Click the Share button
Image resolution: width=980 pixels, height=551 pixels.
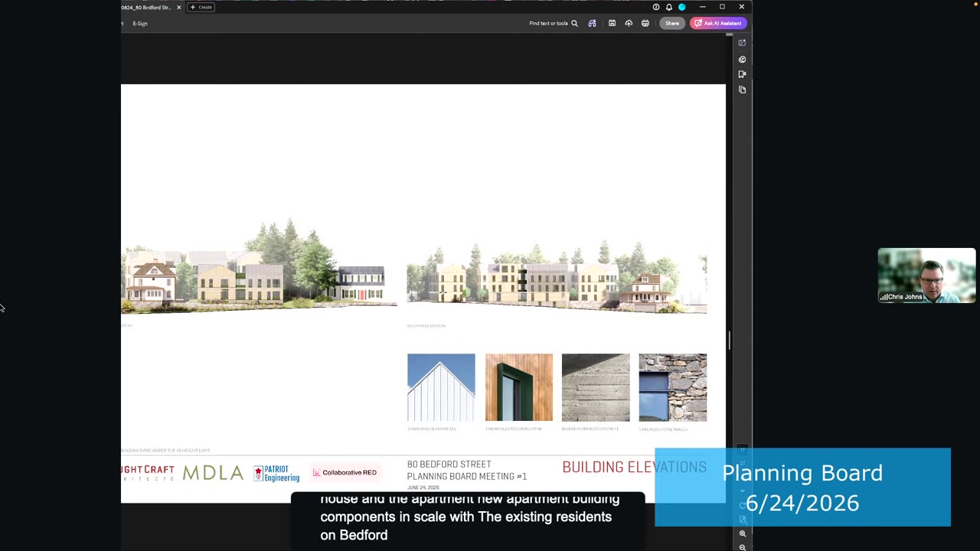[x=672, y=23]
